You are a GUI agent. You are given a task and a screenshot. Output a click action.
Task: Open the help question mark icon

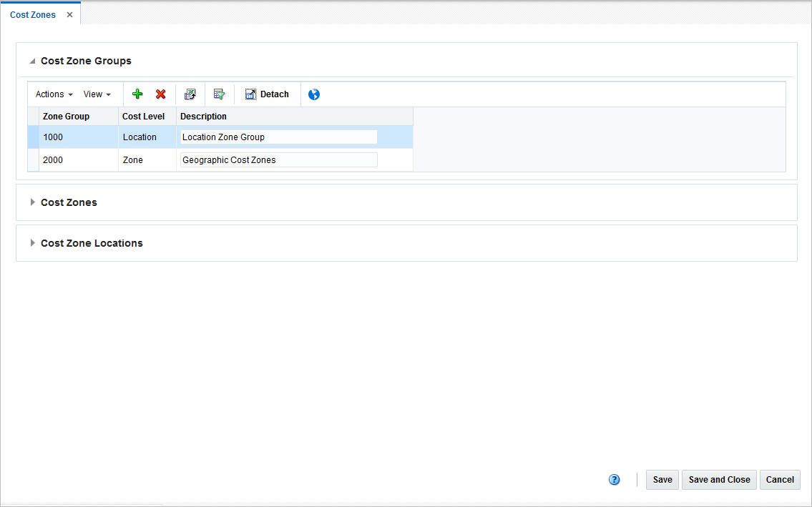pyautogui.click(x=614, y=480)
